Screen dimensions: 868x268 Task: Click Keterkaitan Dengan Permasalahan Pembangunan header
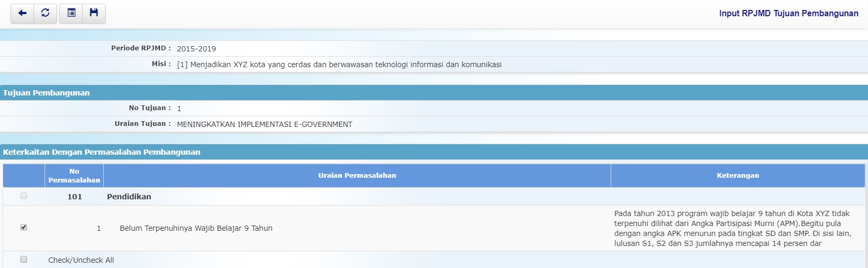point(102,152)
